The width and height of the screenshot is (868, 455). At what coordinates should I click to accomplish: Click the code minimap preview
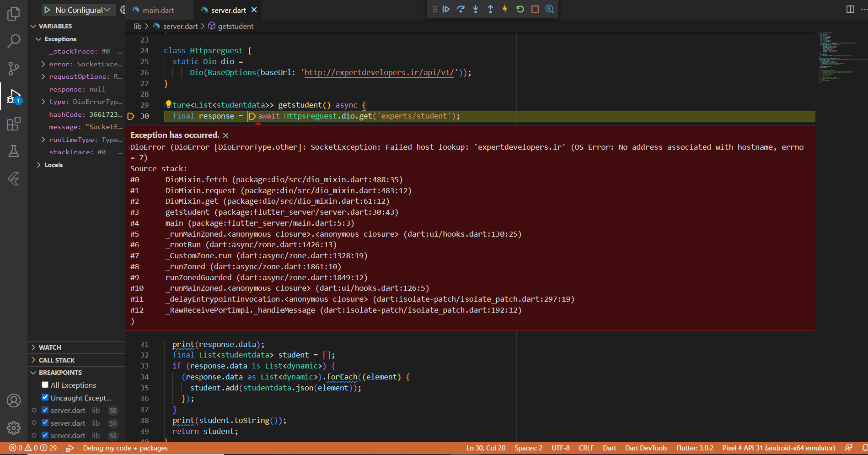click(841, 57)
